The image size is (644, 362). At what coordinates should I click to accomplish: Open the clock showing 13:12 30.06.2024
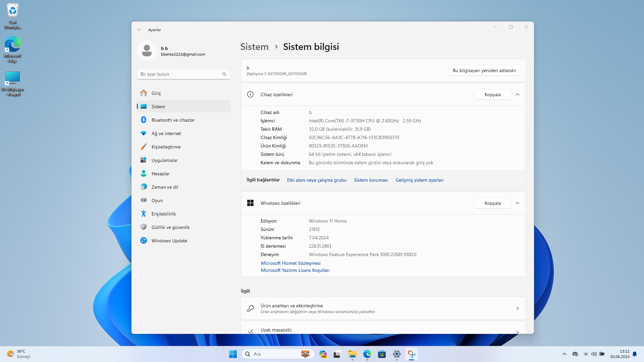(620, 354)
